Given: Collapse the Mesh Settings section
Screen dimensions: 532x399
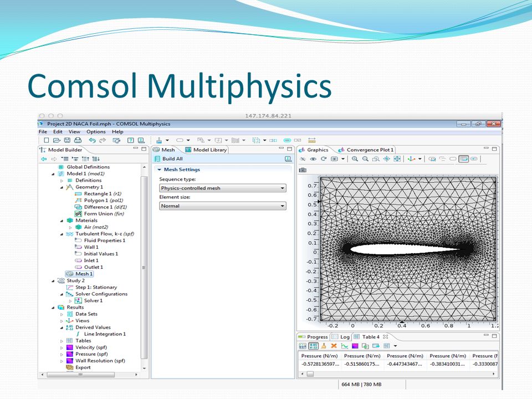Looking at the screenshot, I should (x=159, y=170).
